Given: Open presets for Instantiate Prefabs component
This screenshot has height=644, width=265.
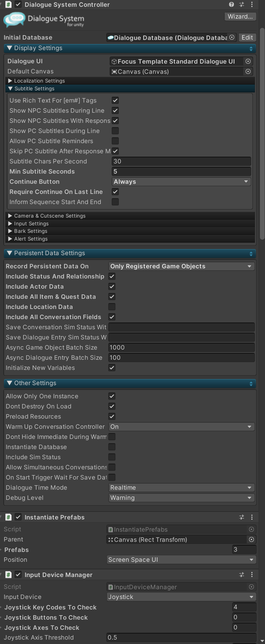Looking at the screenshot, I should (x=242, y=517).
